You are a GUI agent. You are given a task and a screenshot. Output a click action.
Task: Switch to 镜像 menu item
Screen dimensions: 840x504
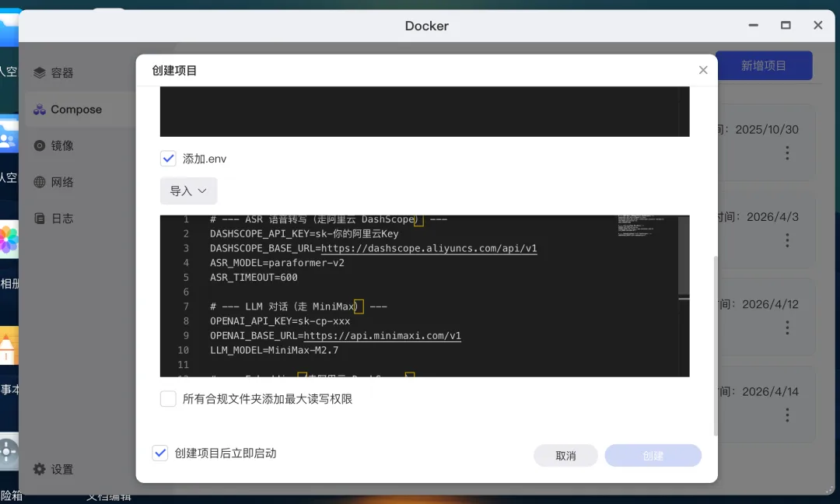point(80,145)
